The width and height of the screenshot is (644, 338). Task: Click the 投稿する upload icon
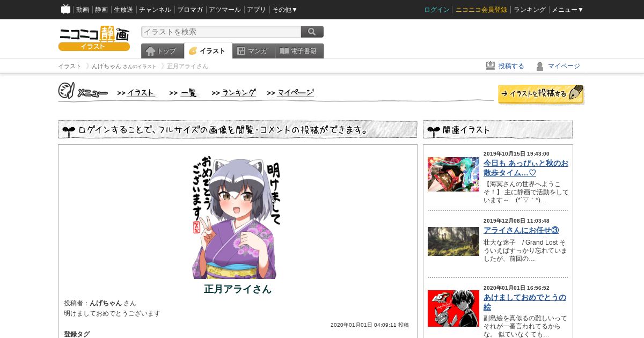point(491,65)
